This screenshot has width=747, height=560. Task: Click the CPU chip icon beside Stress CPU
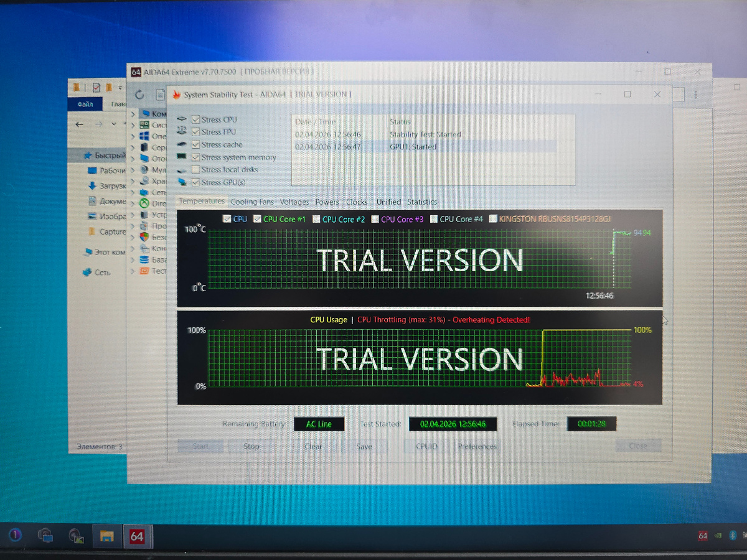point(182,119)
